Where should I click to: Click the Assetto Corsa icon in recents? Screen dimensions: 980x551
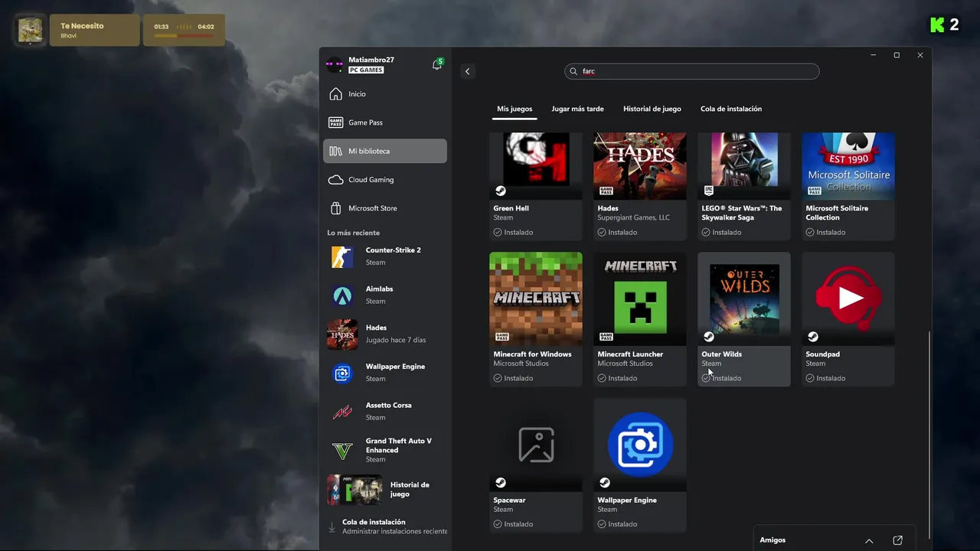point(342,412)
